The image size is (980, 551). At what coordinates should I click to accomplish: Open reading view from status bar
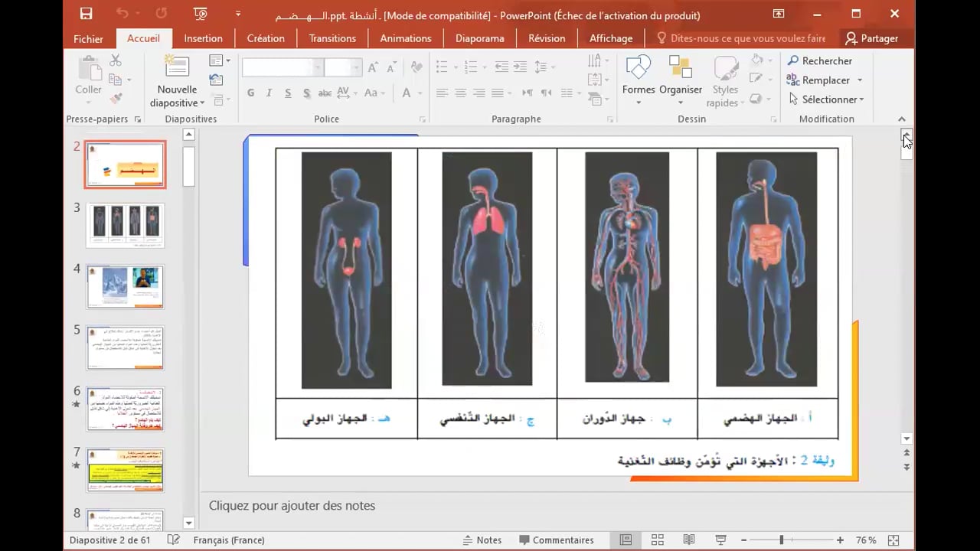(x=688, y=540)
